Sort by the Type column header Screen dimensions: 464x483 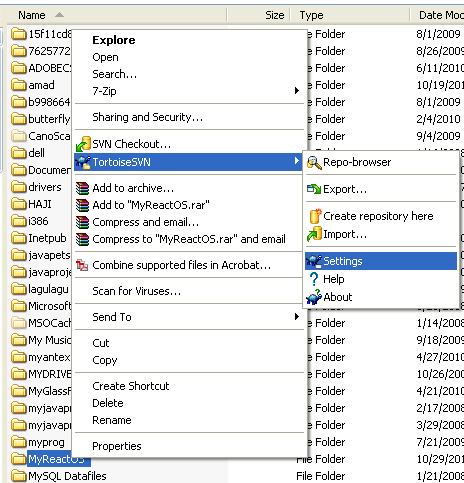350,15
